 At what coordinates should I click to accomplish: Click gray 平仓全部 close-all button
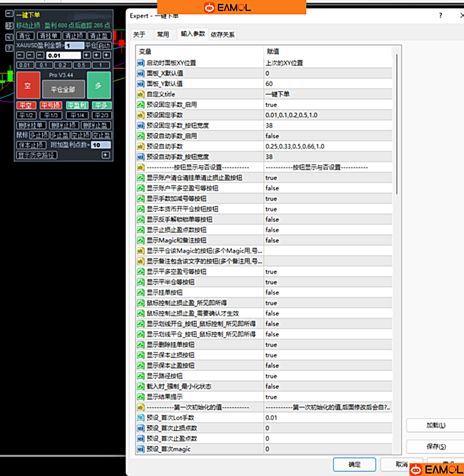[x=63, y=89]
